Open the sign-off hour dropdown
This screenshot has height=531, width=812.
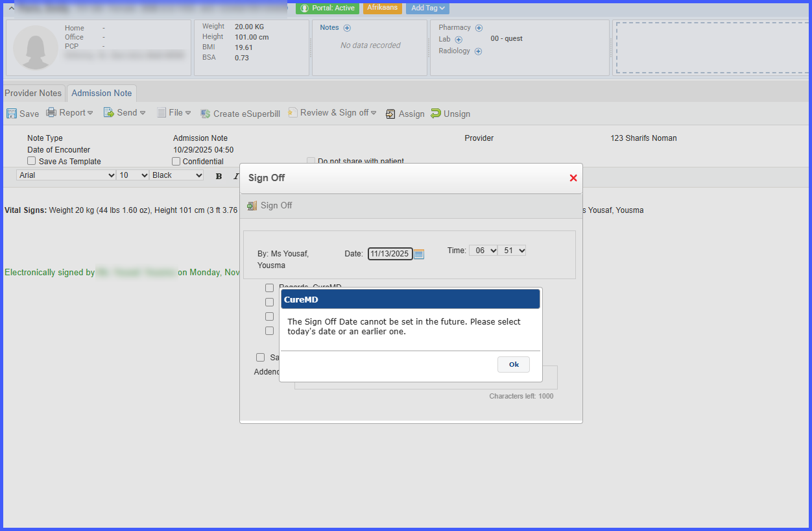(x=483, y=251)
